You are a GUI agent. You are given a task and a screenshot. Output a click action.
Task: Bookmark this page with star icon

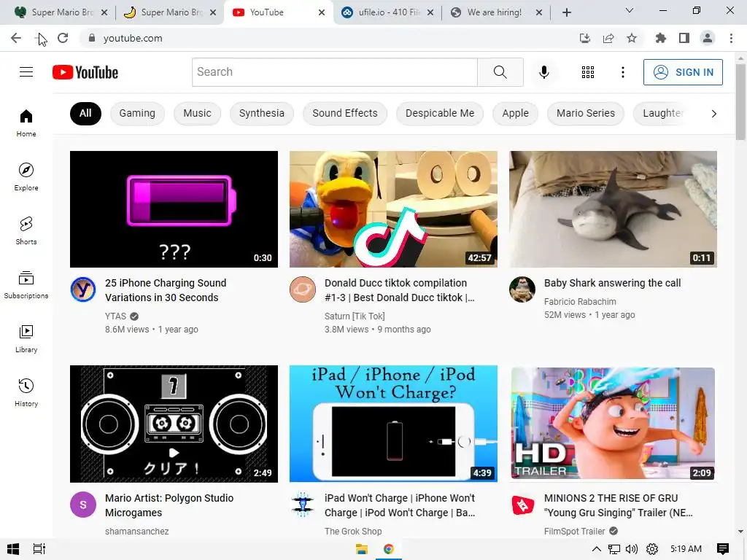coord(632,38)
